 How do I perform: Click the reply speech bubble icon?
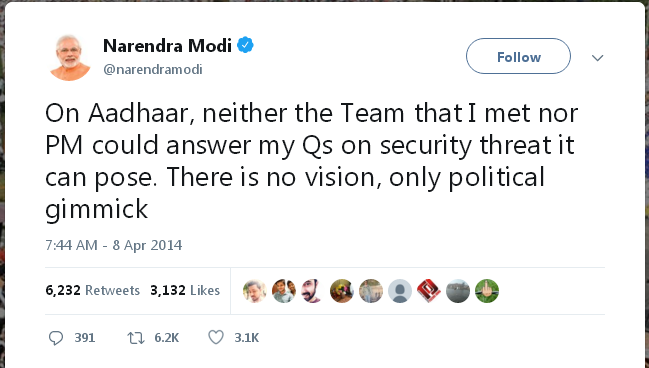pyautogui.click(x=56, y=338)
